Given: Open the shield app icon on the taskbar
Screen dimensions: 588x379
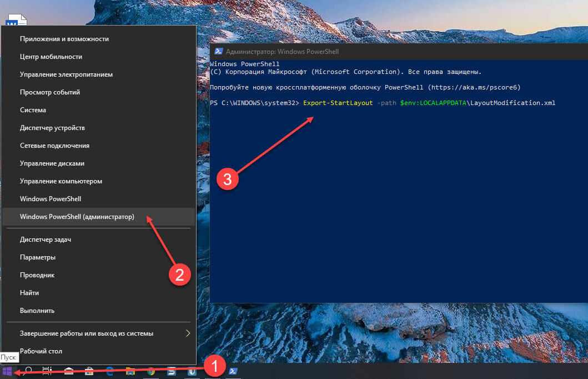Looking at the screenshot, I should coord(192,371).
